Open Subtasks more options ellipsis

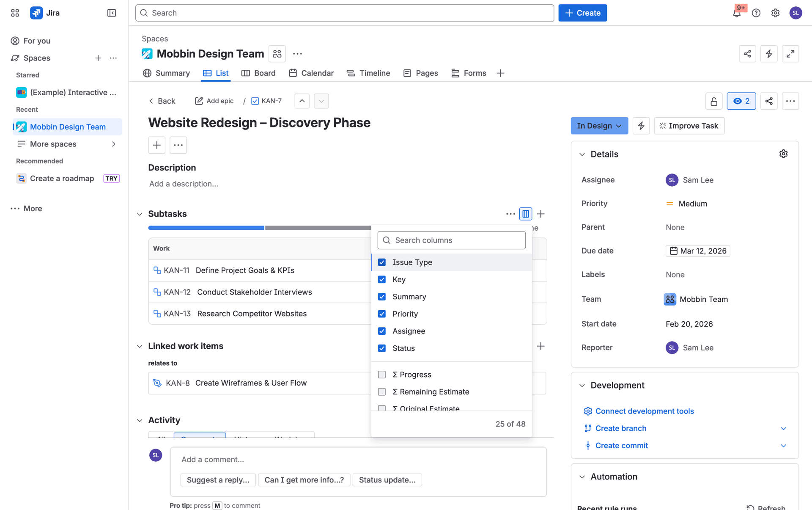(x=510, y=214)
